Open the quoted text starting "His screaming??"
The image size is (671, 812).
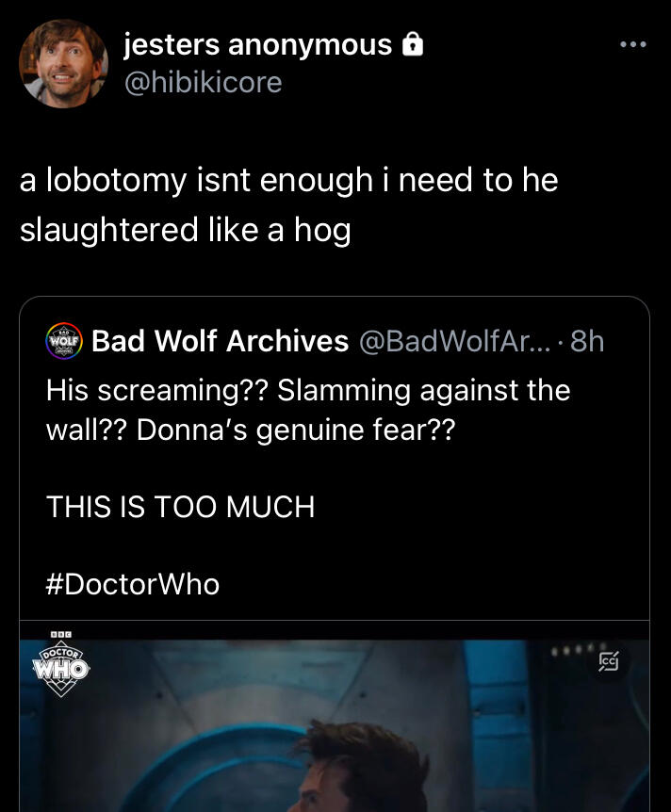(307, 389)
